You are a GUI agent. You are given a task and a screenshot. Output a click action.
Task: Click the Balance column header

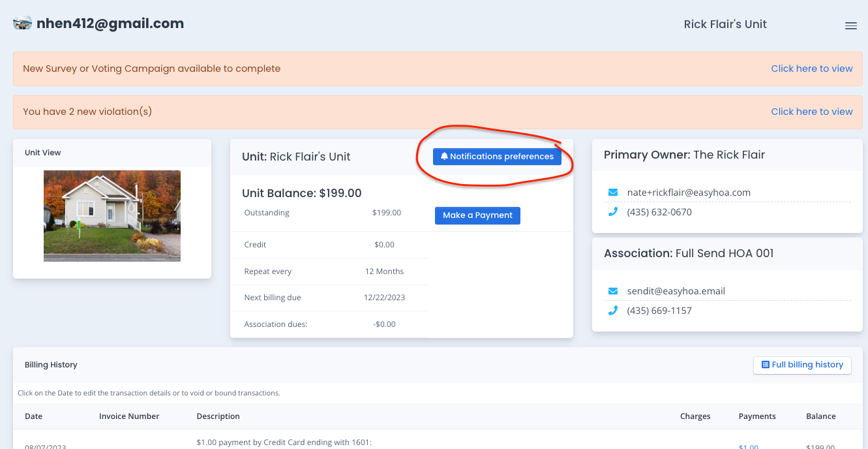tap(821, 416)
